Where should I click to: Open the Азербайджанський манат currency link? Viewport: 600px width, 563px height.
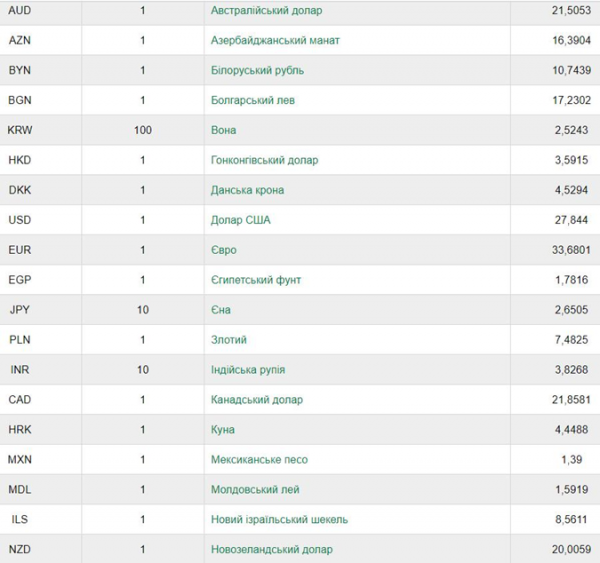tap(275, 41)
